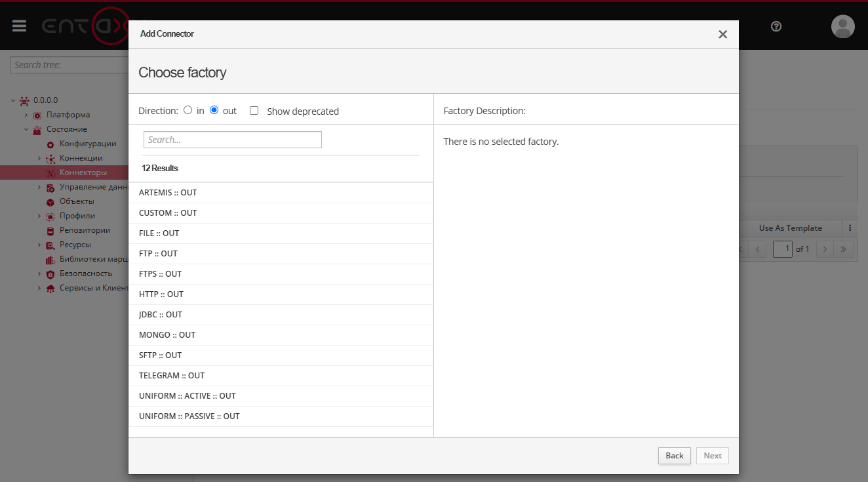The height and width of the screenshot is (482, 868).
Task: Open the user profile avatar
Action: 842,26
